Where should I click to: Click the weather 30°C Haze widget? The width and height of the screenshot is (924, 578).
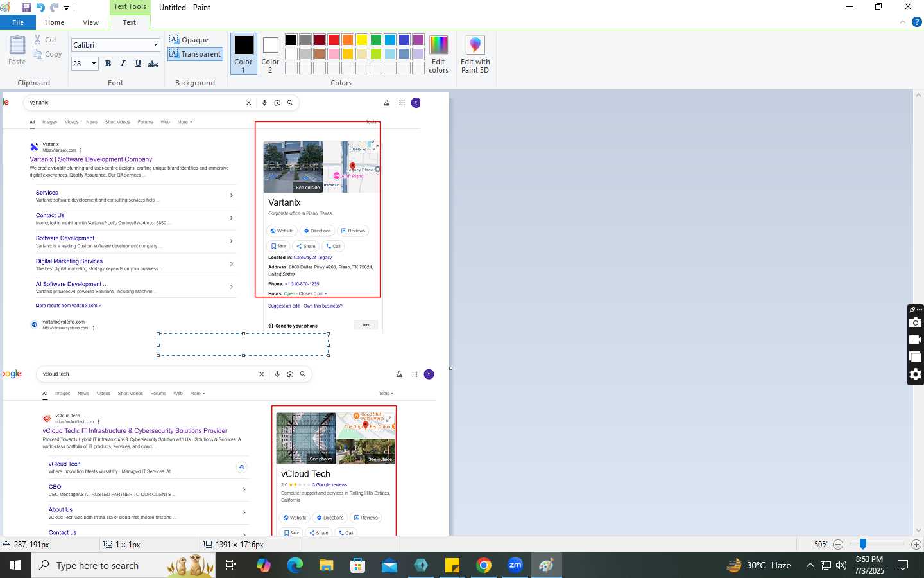click(x=758, y=565)
